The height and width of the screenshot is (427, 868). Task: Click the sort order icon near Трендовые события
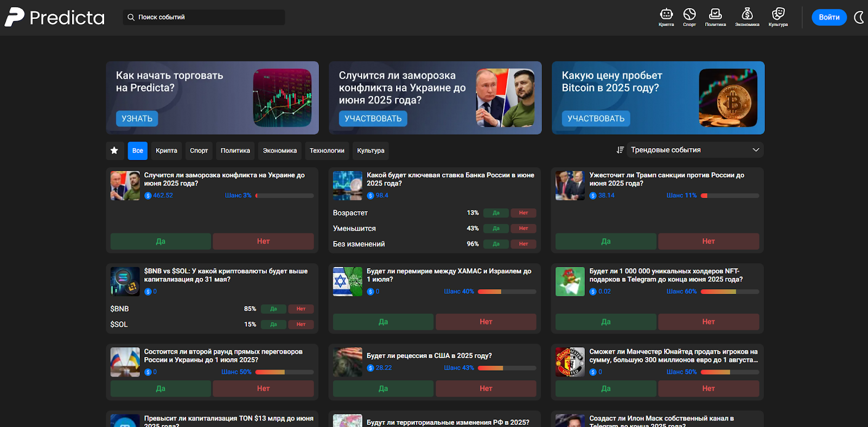coord(620,150)
